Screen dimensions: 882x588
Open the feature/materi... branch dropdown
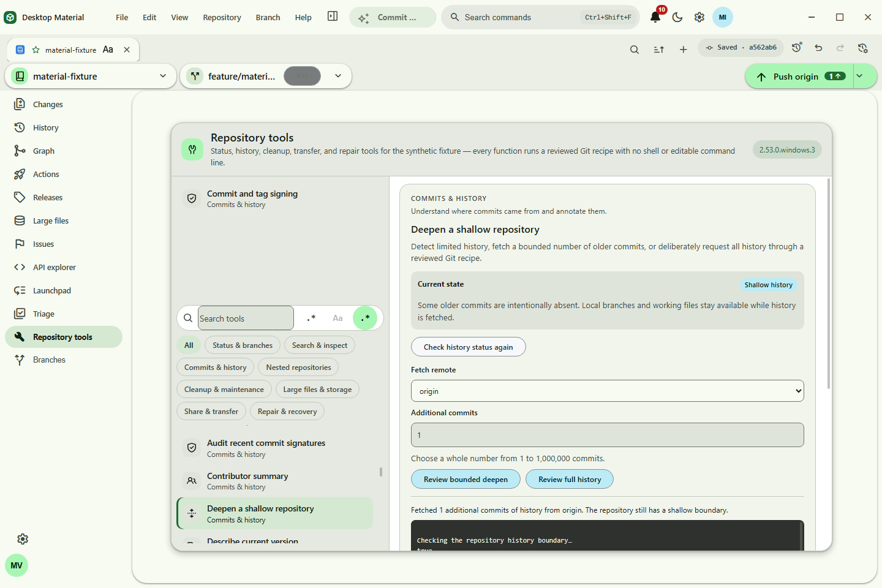[266, 76]
